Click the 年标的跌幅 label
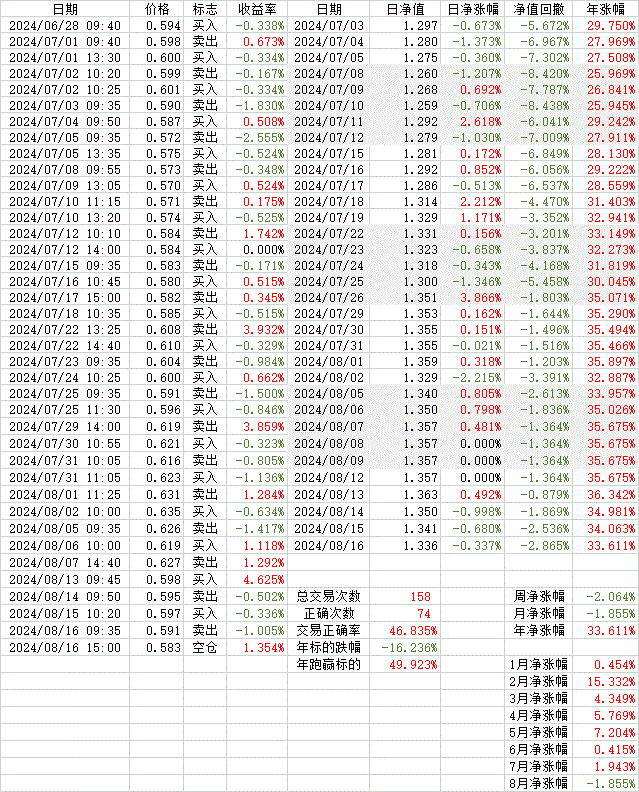The image size is (639, 792). (x=328, y=648)
